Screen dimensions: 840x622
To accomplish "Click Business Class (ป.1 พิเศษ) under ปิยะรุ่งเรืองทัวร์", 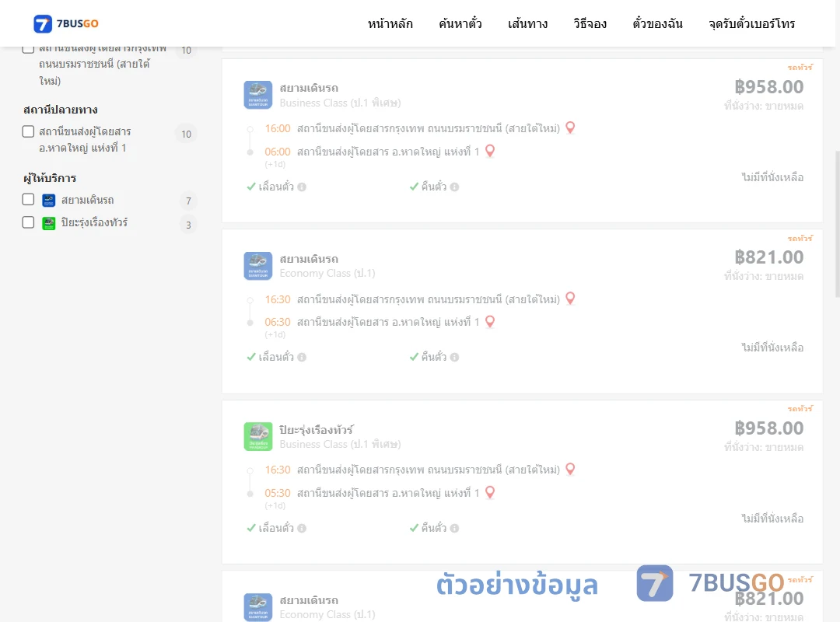I will (x=340, y=444).
